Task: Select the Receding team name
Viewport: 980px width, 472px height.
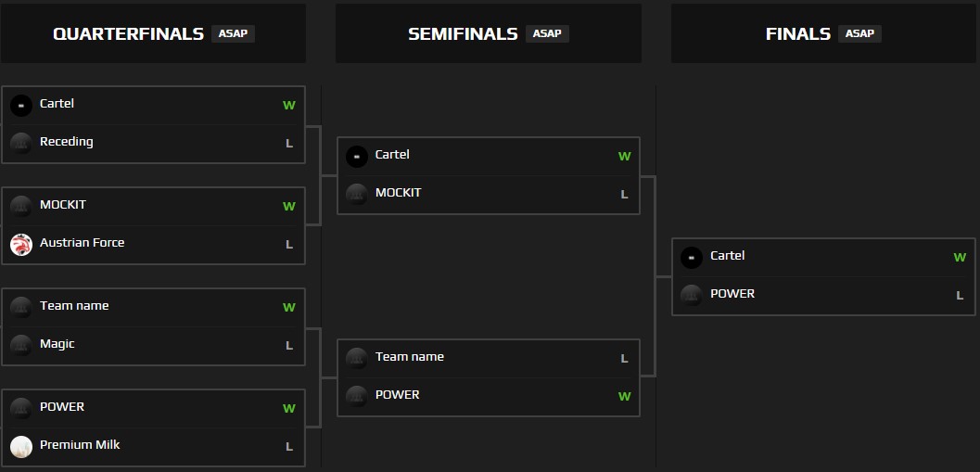Action: click(x=66, y=142)
